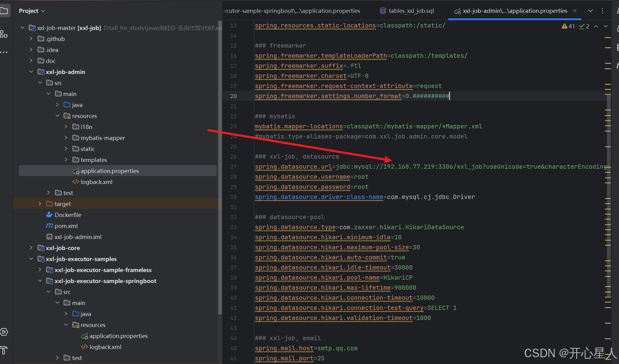This screenshot has height=364, width=619.
Task: Open logback.xml under xxl-job-admin resources
Action: click(96, 182)
